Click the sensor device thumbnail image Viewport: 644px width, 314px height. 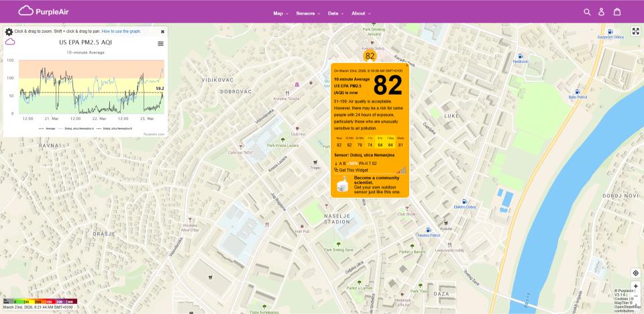pyautogui.click(x=342, y=184)
